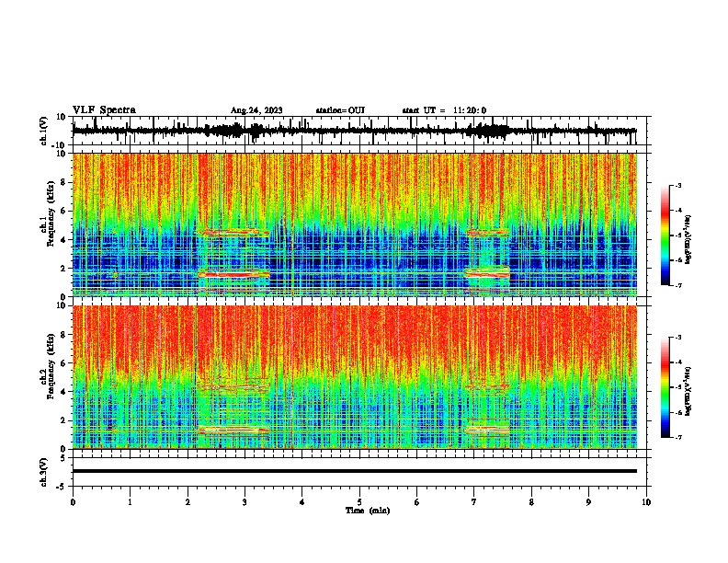The image size is (728, 563).
Task: Click the "8" kHz tick on ch.2 spectrogram axis
Action: click(63, 335)
